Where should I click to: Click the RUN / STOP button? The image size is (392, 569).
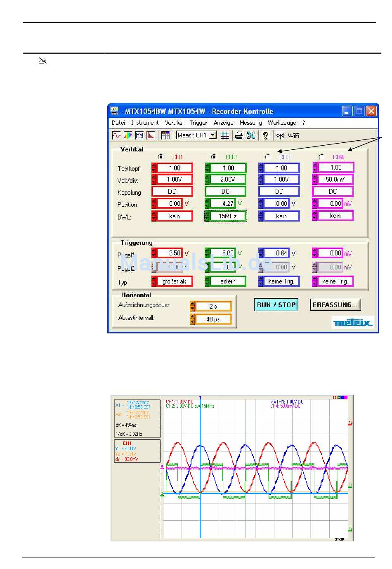tap(276, 305)
